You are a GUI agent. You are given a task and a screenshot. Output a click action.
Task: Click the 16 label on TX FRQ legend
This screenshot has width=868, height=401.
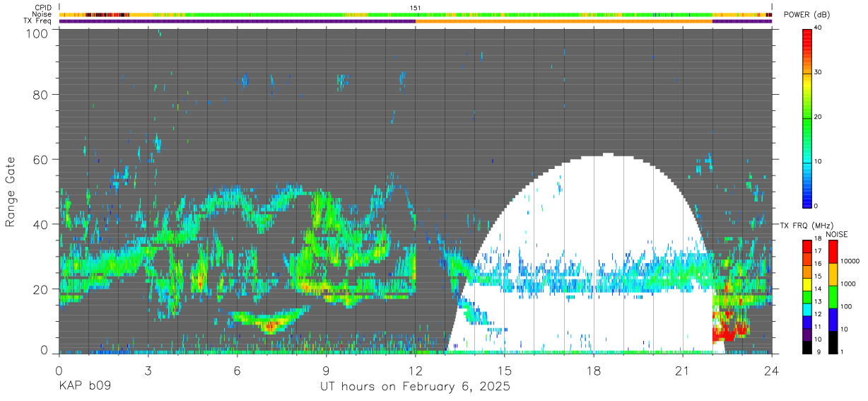coord(819,264)
